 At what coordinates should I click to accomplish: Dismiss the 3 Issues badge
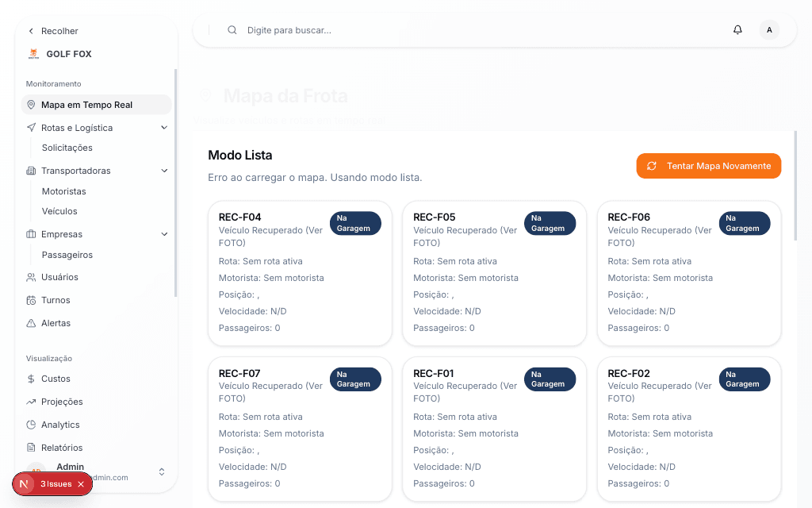[79, 483]
